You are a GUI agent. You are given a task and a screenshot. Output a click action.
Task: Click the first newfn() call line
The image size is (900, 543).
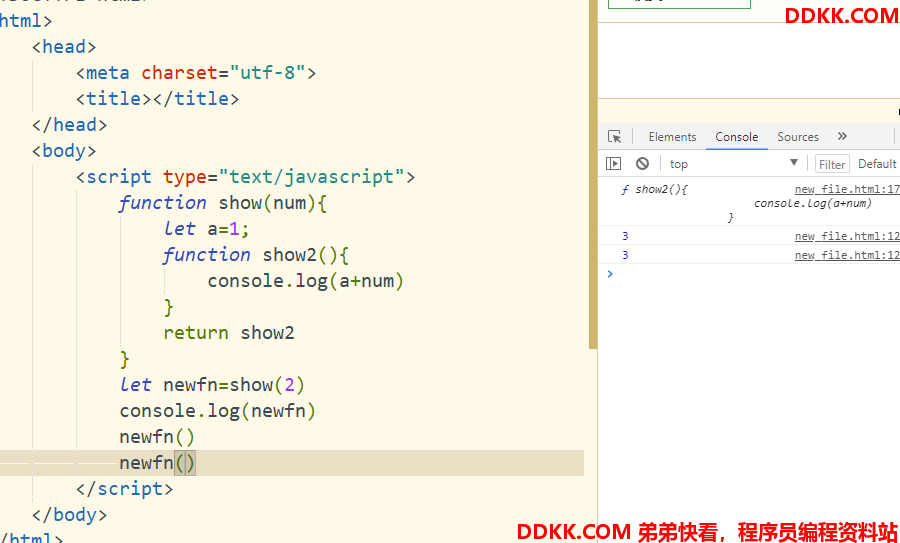[x=157, y=437]
